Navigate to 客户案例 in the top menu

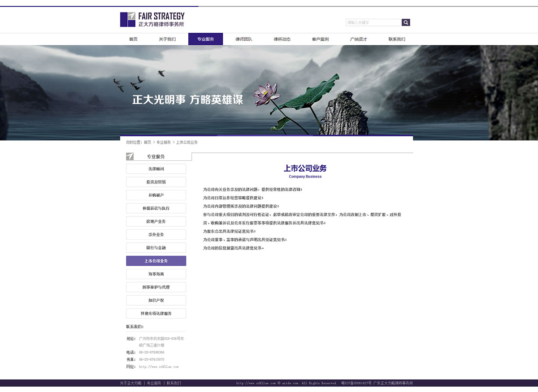(320, 39)
